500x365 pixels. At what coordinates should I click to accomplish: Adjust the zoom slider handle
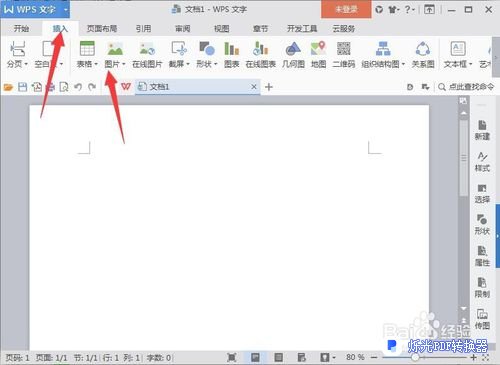[x=415, y=357]
